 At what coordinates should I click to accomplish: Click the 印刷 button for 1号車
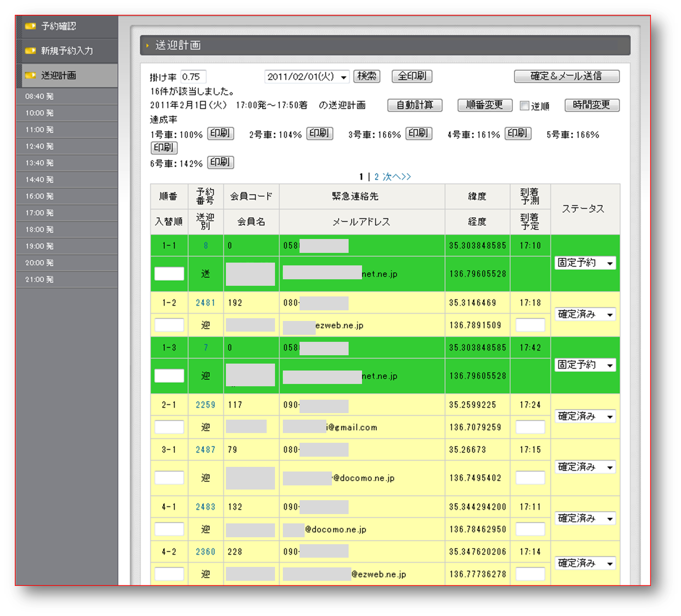[x=220, y=133]
